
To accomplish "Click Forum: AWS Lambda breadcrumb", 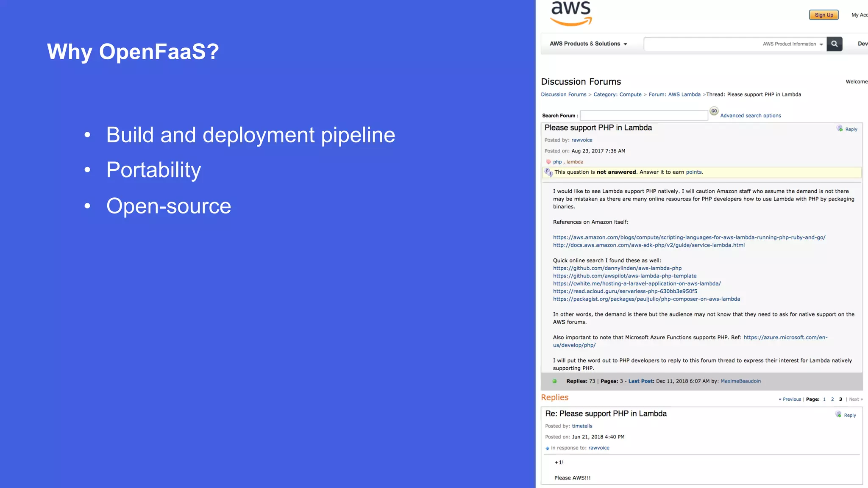I will point(674,94).
